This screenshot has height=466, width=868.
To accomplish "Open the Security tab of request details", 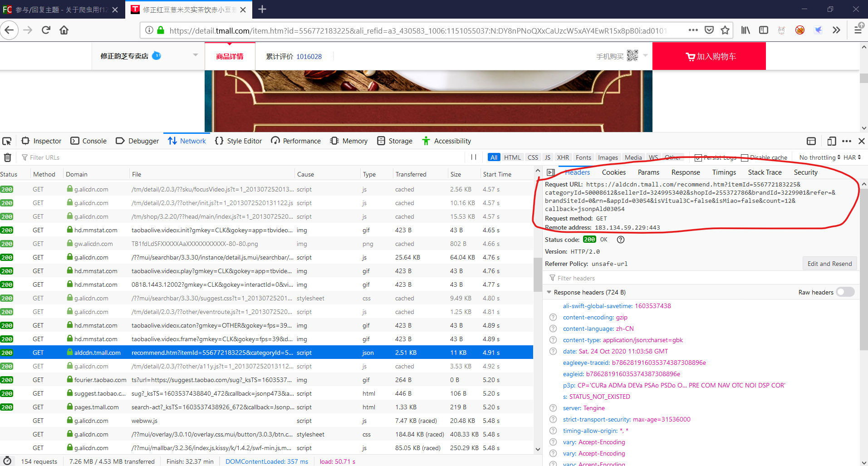I will pos(805,172).
